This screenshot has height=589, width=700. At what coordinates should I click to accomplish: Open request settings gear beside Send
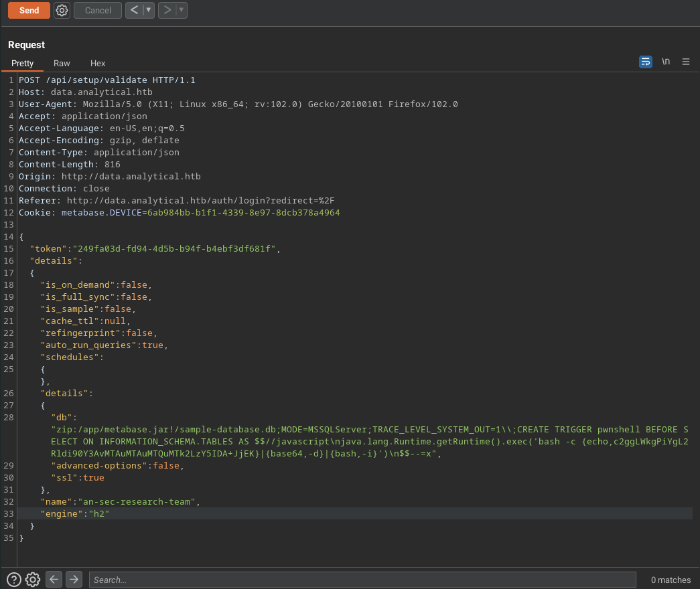[x=62, y=10]
